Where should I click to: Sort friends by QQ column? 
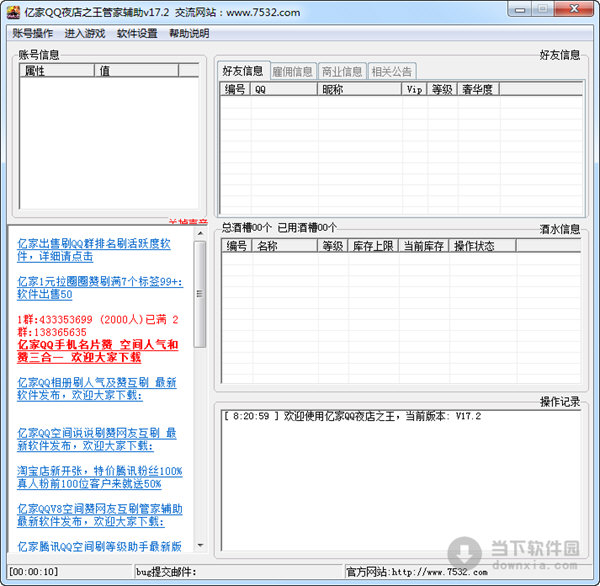click(284, 90)
